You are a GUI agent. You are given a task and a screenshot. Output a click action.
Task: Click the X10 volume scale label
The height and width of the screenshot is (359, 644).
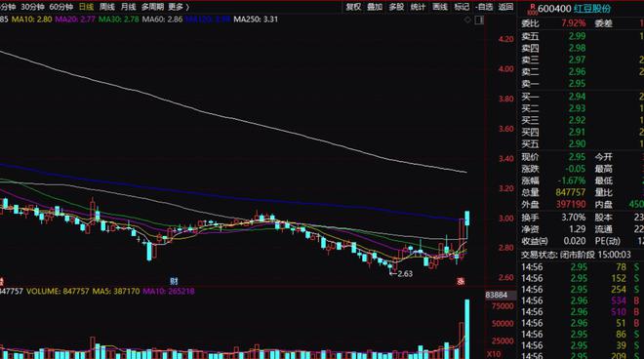click(x=494, y=354)
